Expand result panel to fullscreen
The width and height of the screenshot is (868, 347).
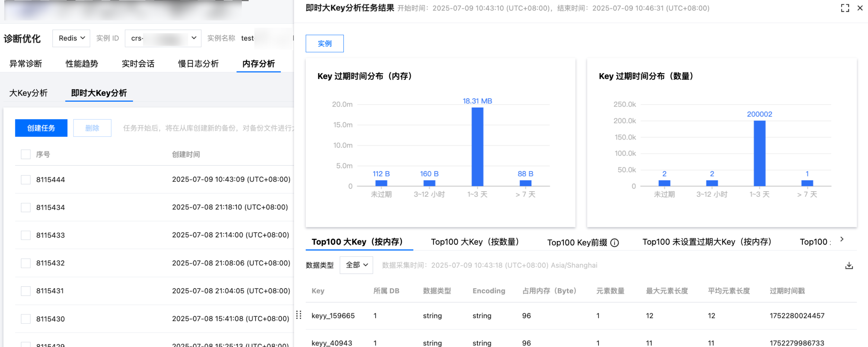tap(845, 8)
